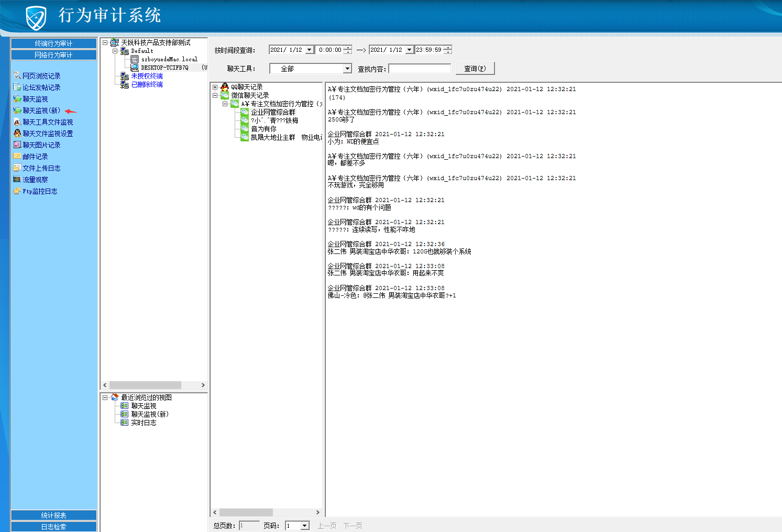
Task: Select DESKTOP-TCIFB7Q terminal
Action: click(x=164, y=68)
